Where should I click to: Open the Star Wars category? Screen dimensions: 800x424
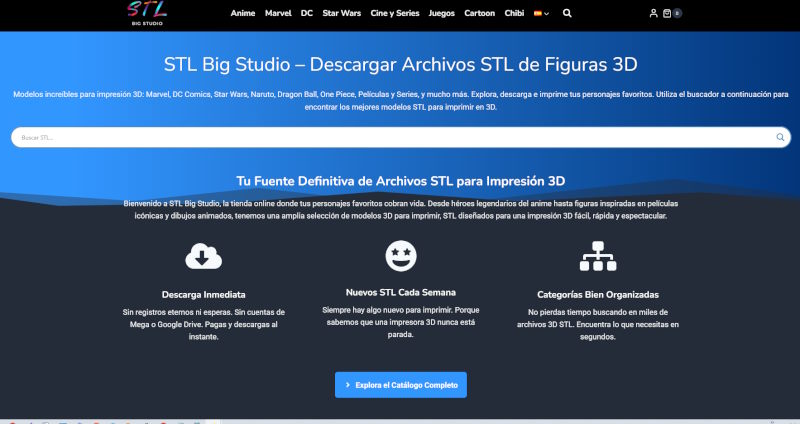click(x=341, y=13)
